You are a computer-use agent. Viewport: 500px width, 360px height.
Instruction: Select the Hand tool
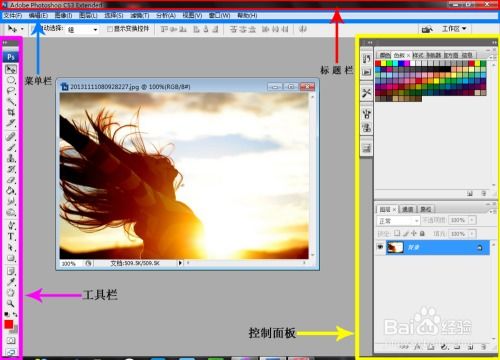click(11, 293)
